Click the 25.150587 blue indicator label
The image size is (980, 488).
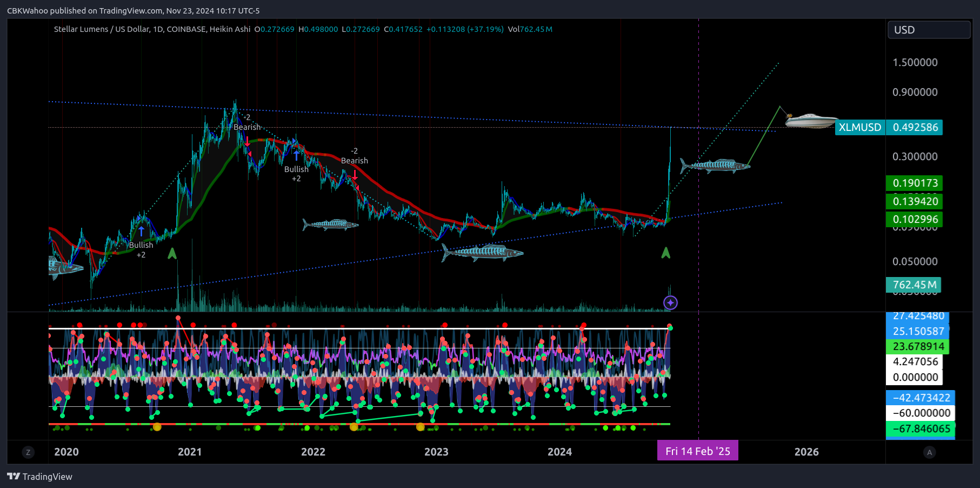pos(918,331)
